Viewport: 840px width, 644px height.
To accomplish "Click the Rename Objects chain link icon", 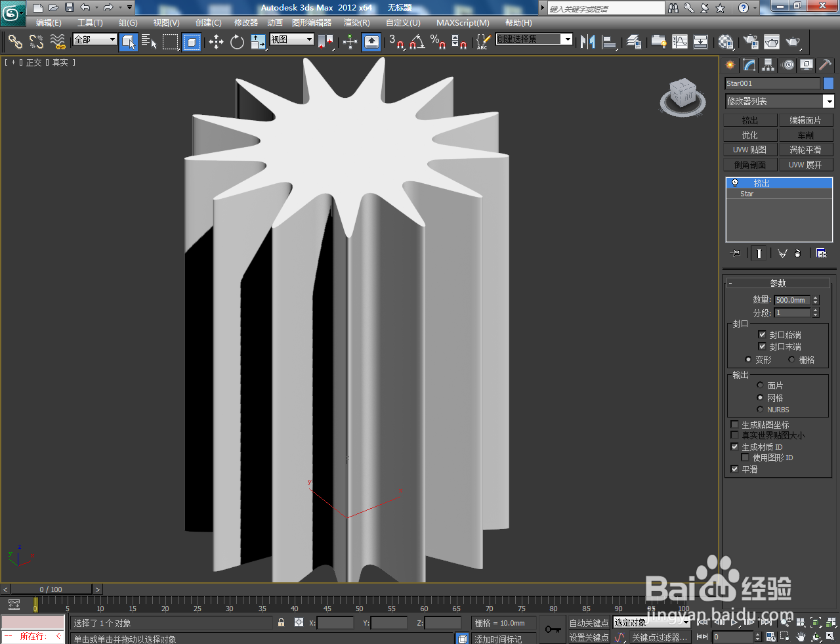I will point(14,42).
